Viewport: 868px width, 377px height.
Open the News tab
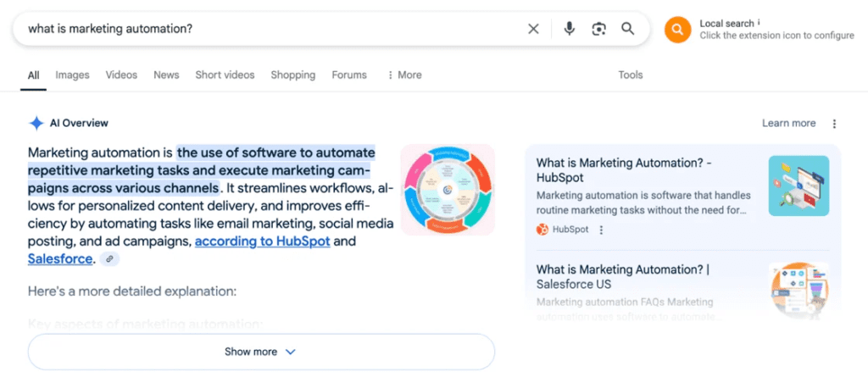click(x=166, y=75)
